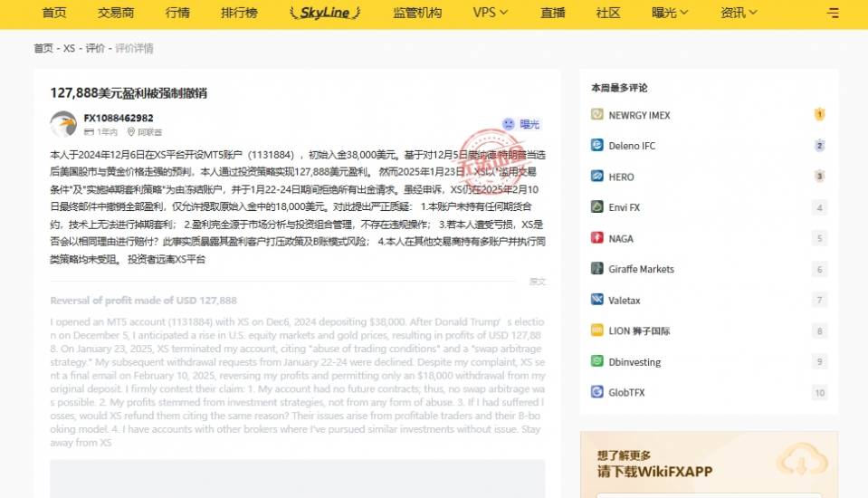This screenshot has width=868, height=498.
Task: Open the Valetax broker logo
Action: click(x=596, y=300)
